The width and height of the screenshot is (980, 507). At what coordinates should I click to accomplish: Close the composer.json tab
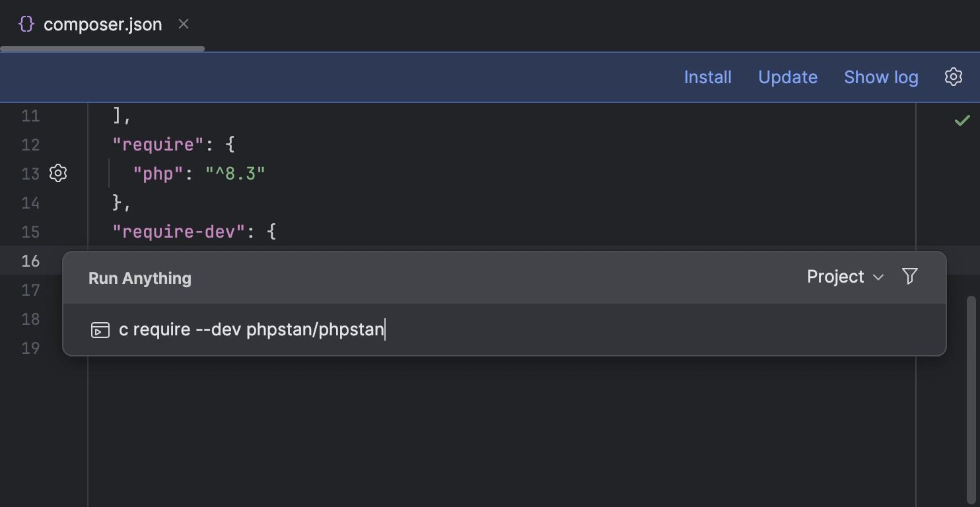tap(183, 24)
